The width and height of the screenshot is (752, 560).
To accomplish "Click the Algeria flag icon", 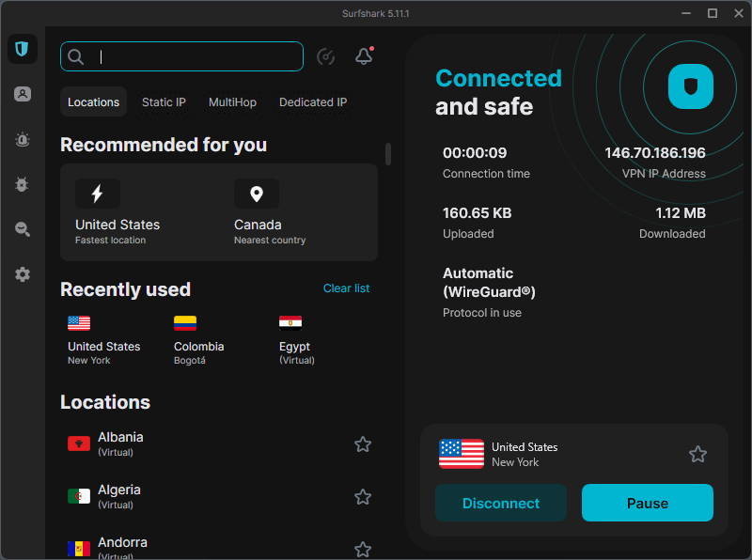I will (79, 496).
